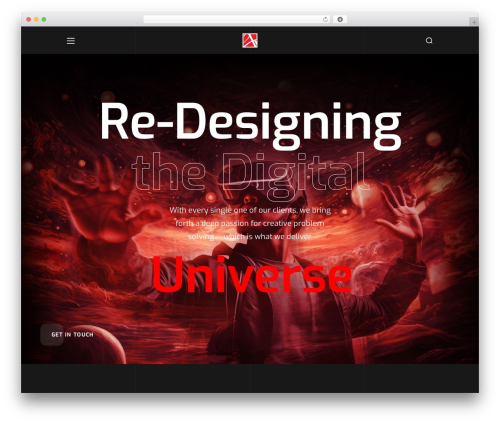Reload page using the refresh icon

click(325, 19)
